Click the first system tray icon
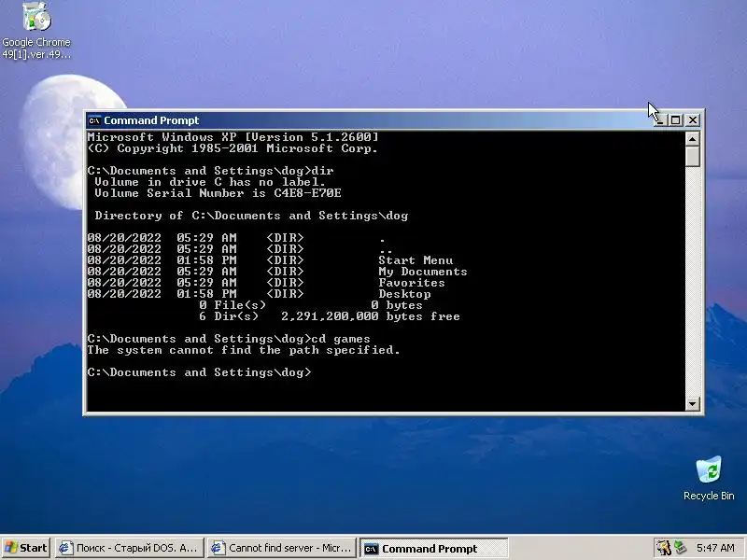Screen dimensions: 747x560 (663, 548)
